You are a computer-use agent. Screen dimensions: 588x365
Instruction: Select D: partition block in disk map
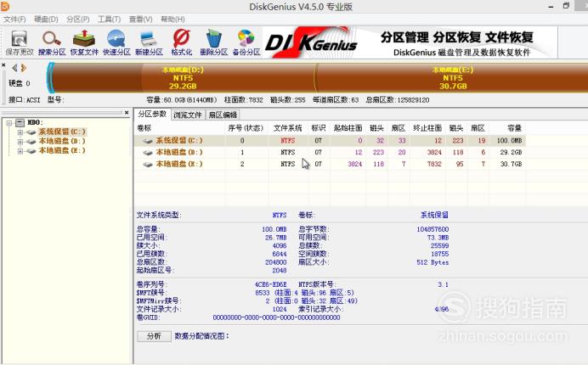click(183, 78)
